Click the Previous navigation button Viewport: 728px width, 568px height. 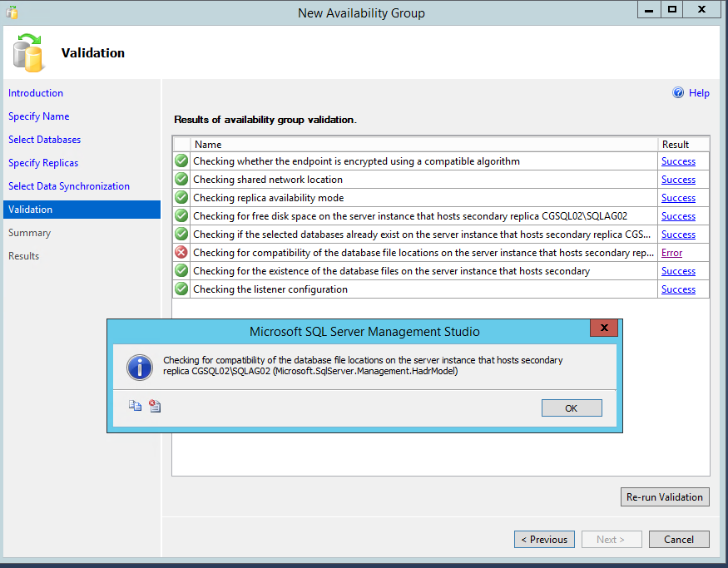(544, 539)
